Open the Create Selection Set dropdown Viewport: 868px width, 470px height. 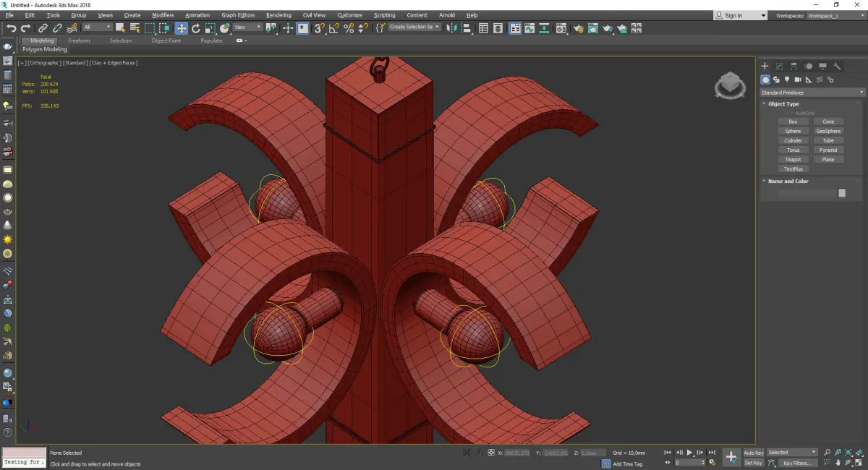[414, 27]
